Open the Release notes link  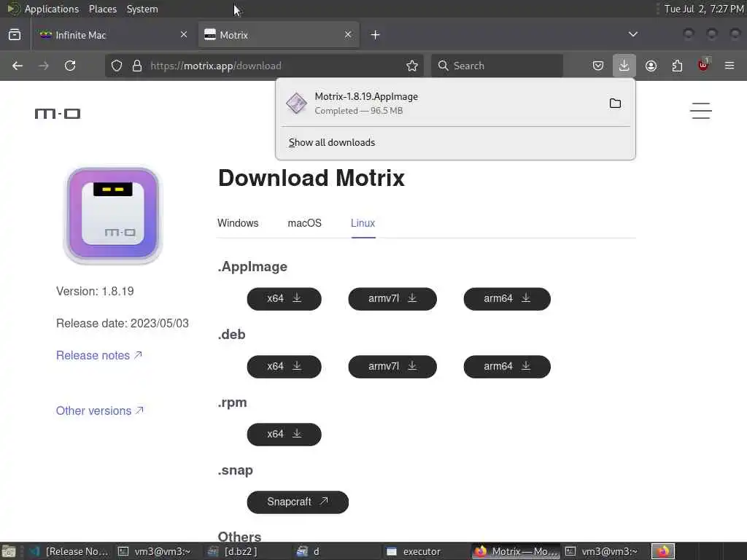point(99,355)
